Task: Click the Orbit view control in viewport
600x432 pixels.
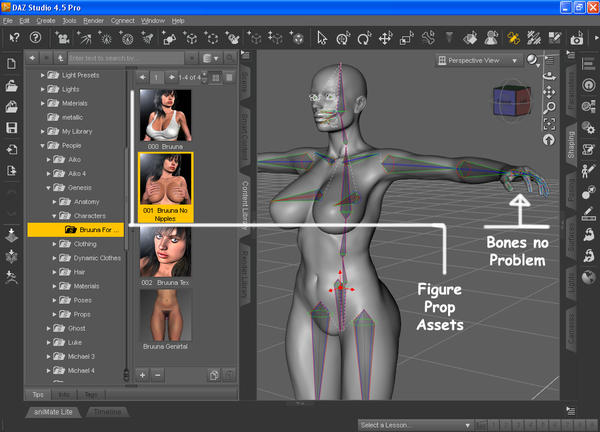Action: click(549, 76)
